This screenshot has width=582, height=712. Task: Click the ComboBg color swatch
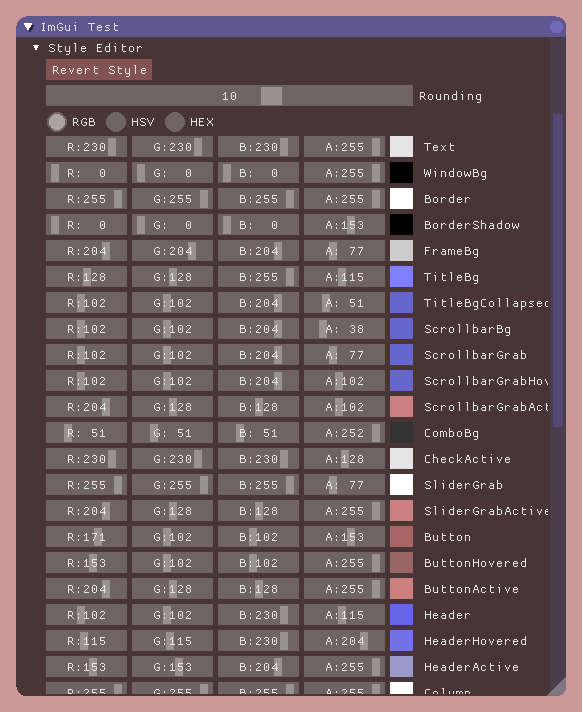(401, 433)
